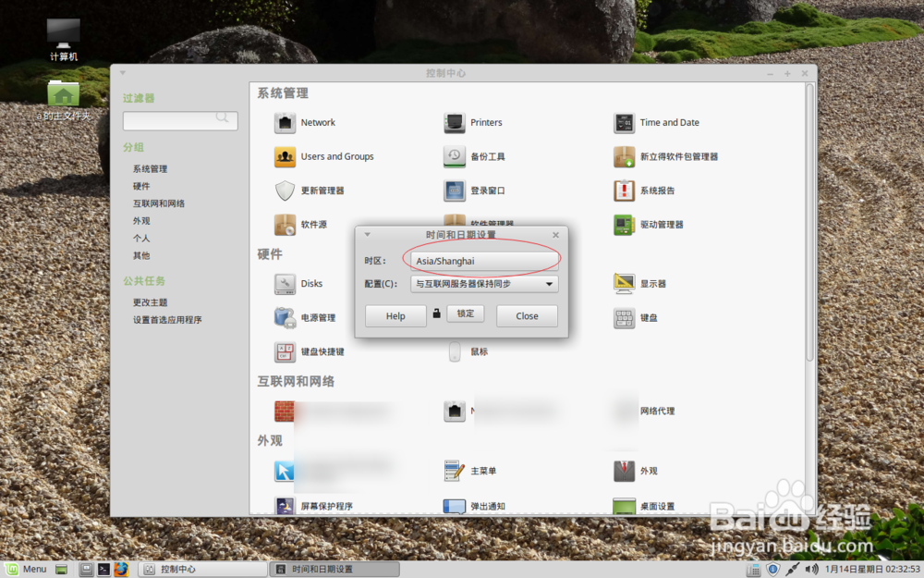Close the 时间和日期设置 dialog via Close
Screen dimensions: 924x578
527,315
